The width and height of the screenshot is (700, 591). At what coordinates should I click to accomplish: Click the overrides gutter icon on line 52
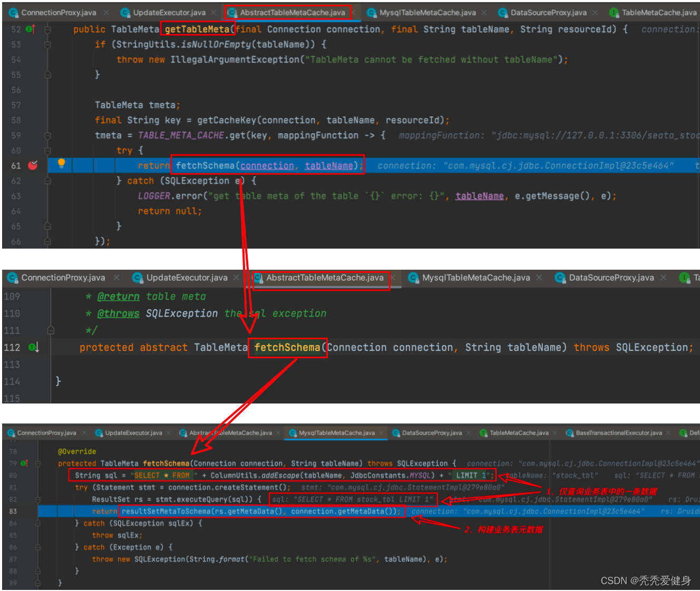pyautogui.click(x=30, y=29)
